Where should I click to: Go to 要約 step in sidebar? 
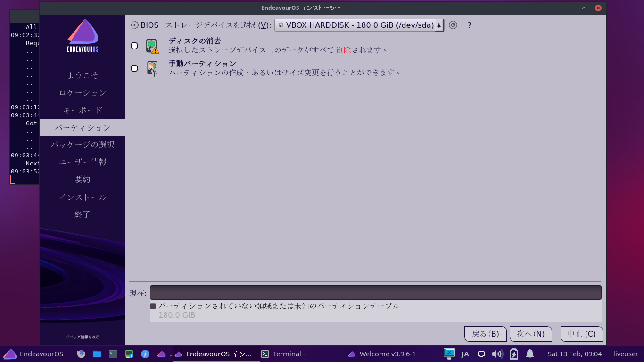click(83, 180)
